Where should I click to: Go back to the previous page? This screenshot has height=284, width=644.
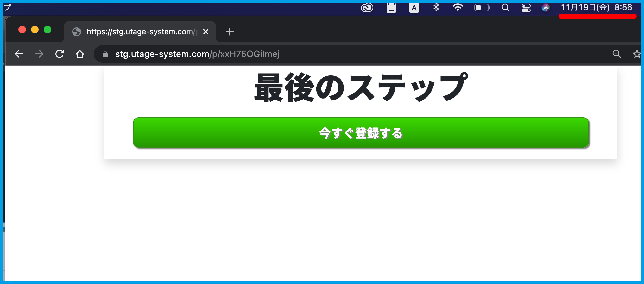click(19, 54)
